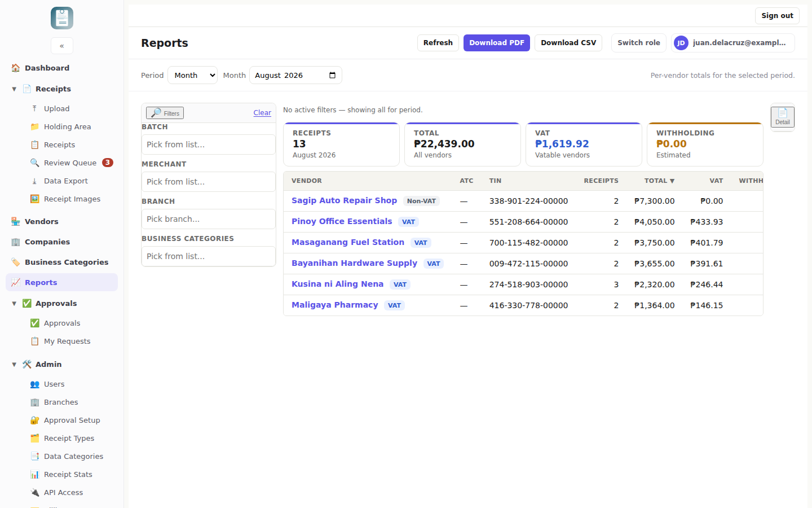Click Data Export download icon
812x508 pixels.
(x=34, y=181)
